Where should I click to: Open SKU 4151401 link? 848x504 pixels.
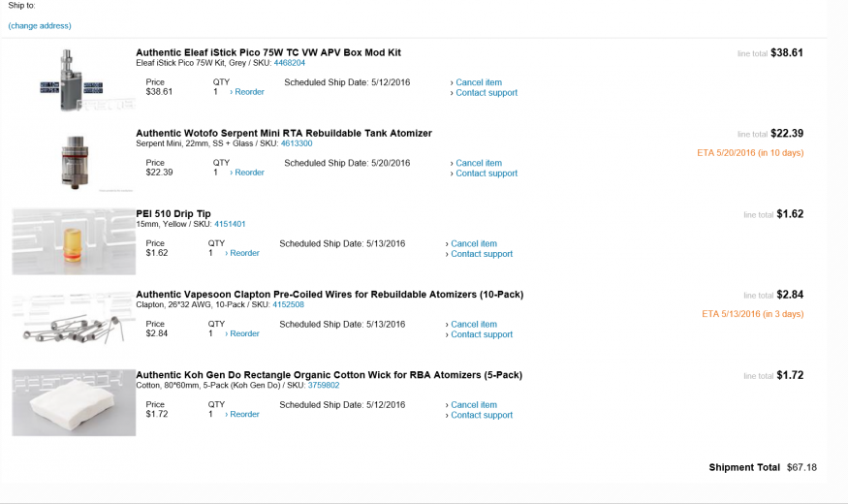tap(230, 224)
